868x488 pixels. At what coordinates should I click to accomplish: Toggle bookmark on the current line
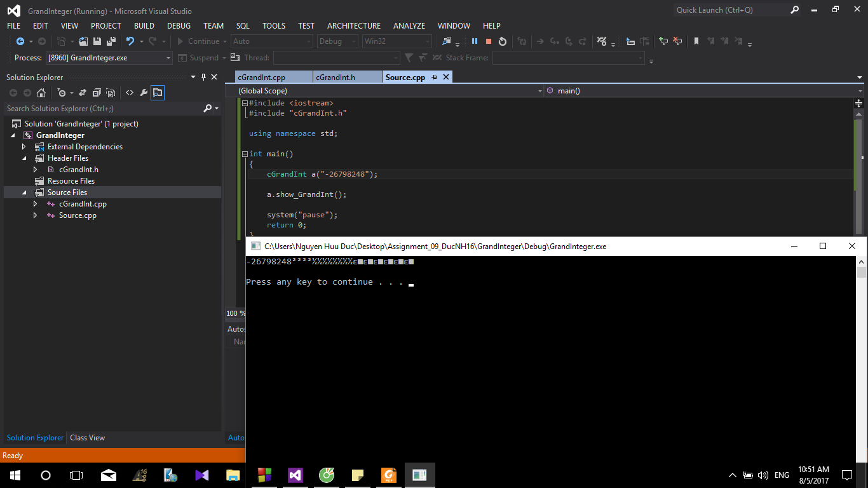(x=696, y=41)
